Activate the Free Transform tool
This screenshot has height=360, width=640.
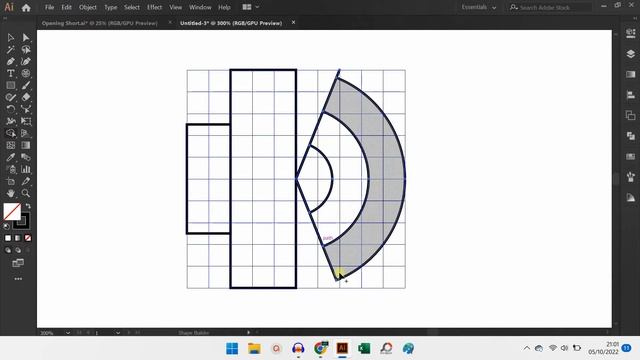click(26, 121)
